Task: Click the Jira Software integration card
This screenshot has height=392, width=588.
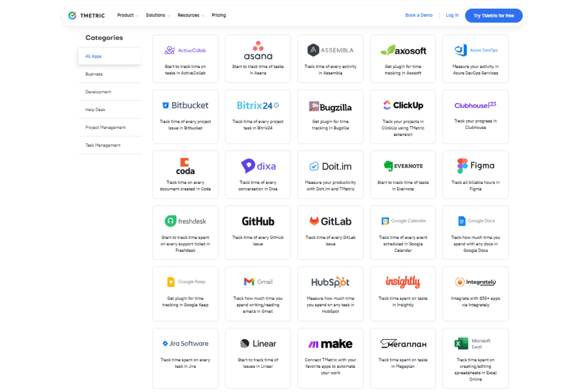Action: pos(185,358)
